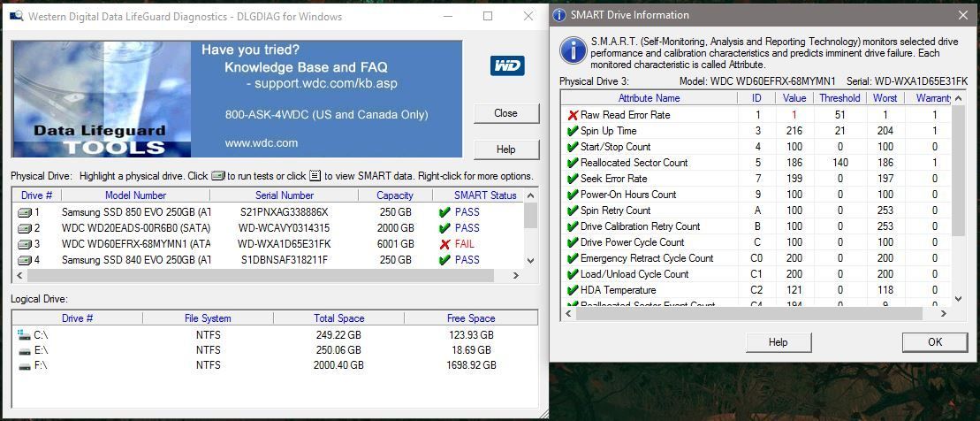Click physical drive list scroll-up arrow
Viewport: 980px width, 421px height.
530,195
